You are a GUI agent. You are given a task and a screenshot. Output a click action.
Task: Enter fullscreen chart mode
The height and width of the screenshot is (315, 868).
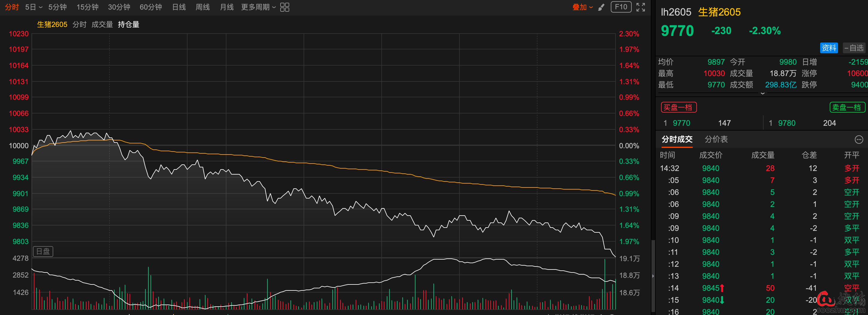[640, 7]
